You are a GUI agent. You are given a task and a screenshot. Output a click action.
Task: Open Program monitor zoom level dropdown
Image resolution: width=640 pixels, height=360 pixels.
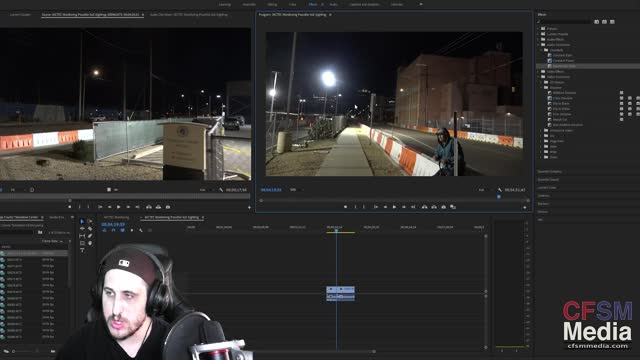pos(296,190)
